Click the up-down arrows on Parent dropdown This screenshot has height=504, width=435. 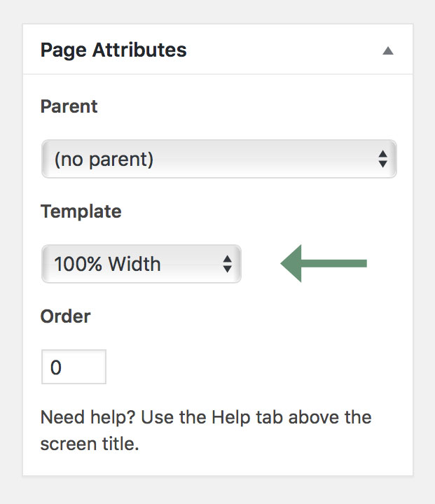[x=382, y=159]
